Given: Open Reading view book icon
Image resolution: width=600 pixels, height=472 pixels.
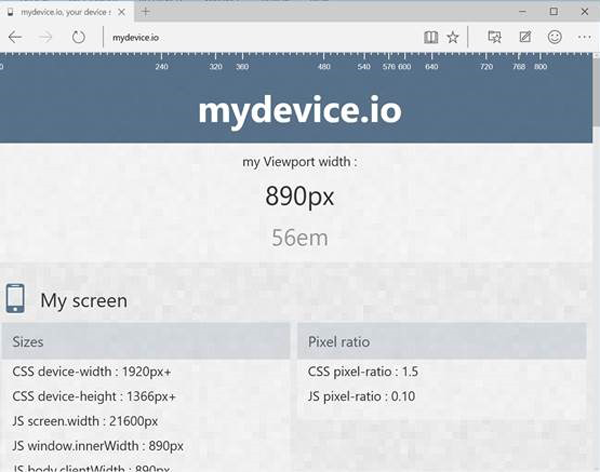Looking at the screenshot, I should (x=431, y=37).
